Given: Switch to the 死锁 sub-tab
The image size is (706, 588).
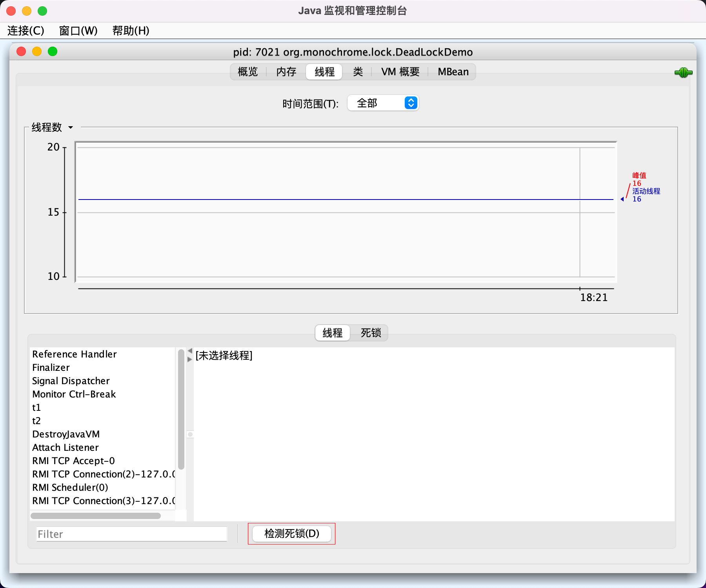Looking at the screenshot, I should click(x=371, y=333).
